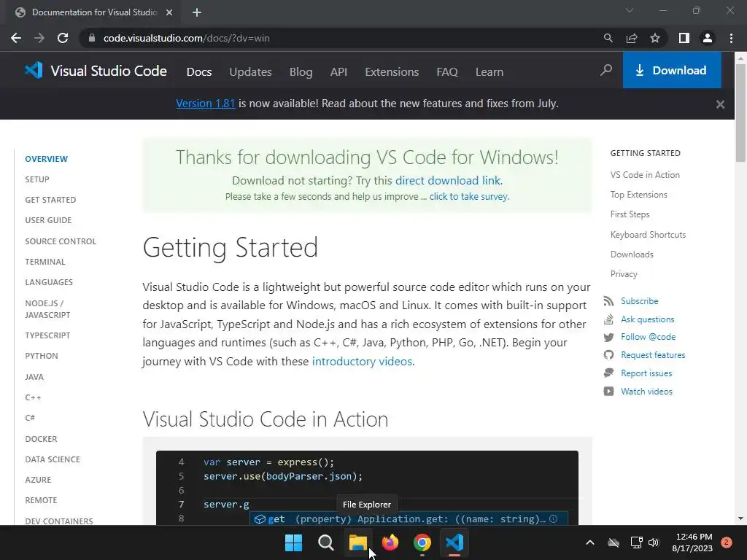The image size is (747, 560).
Task: Open the Docs navigation item
Action: [x=199, y=72]
